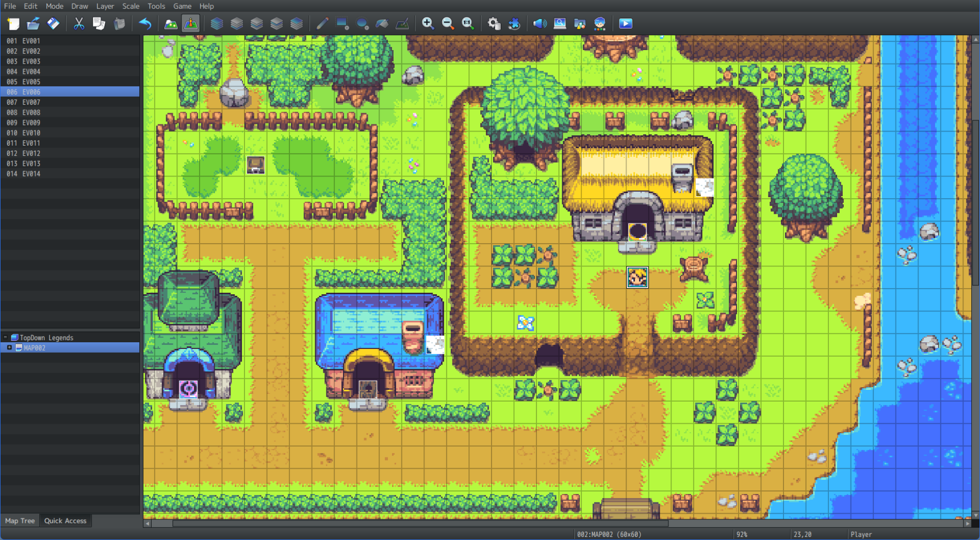Viewport: 980px width, 540px height.
Task: Choose the Rectangle drawing tool
Action: (x=342, y=23)
